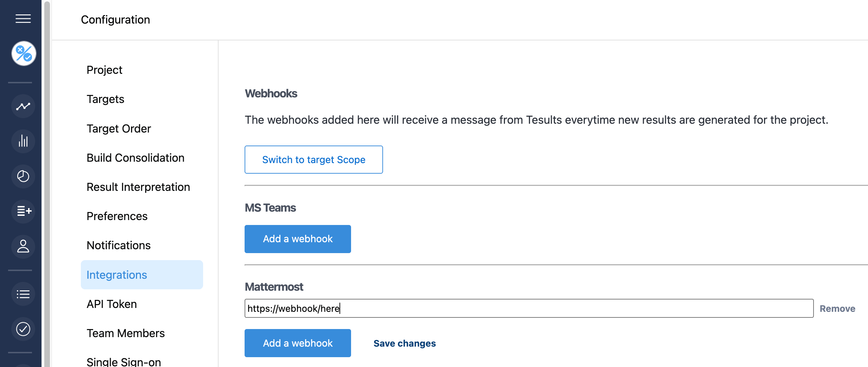The image size is (868, 367).
Task: Click Switch to target Scope
Action: tap(314, 159)
